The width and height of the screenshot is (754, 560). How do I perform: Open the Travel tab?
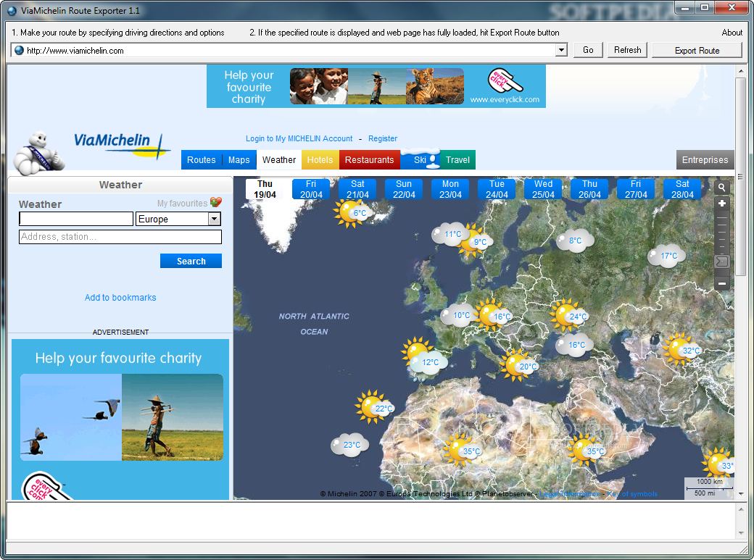coord(457,160)
